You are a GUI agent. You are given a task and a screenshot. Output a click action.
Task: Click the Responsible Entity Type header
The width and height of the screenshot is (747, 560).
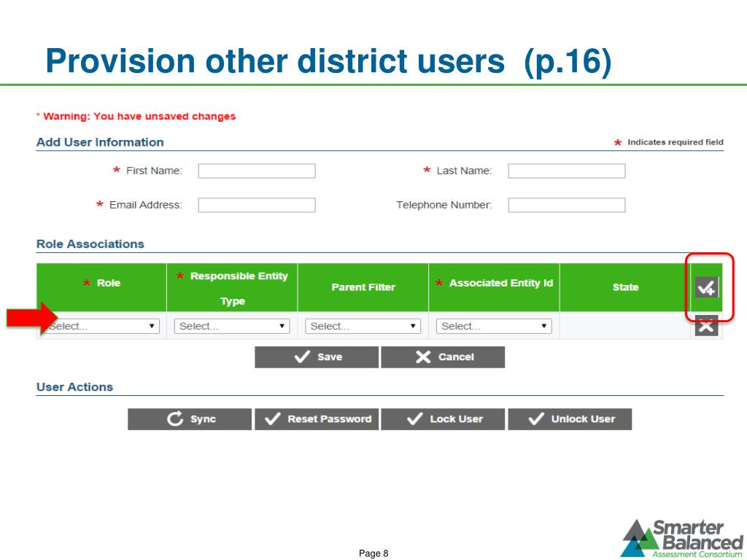(232, 287)
